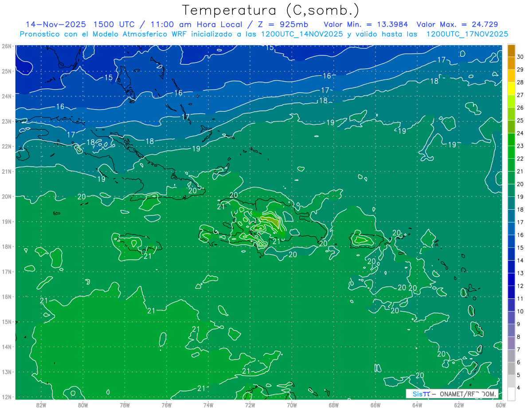The height and width of the screenshot is (411, 532).
Task: Click the latitude axis label "16N"
Action: (7, 297)
